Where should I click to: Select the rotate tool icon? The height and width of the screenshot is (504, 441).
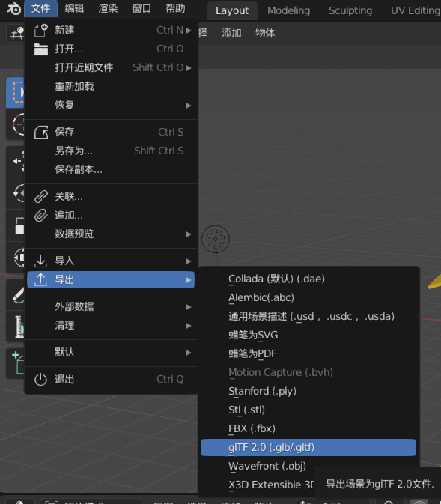coord(16,193)
